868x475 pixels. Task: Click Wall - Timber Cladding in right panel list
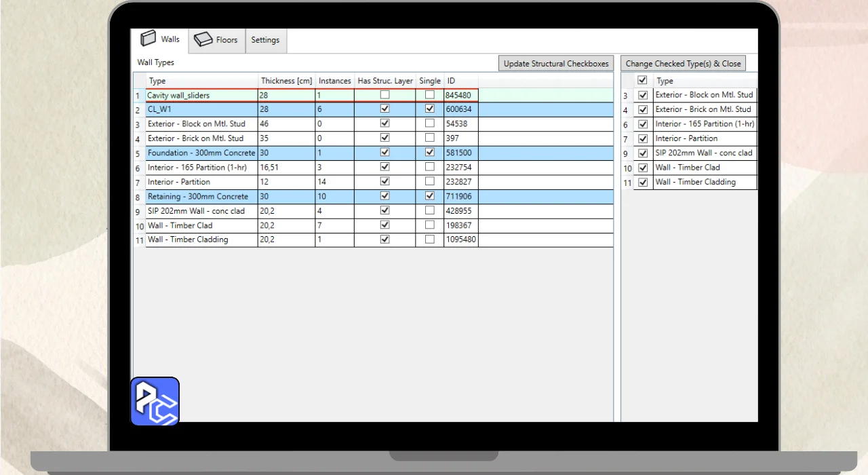(x=705, y=182)
